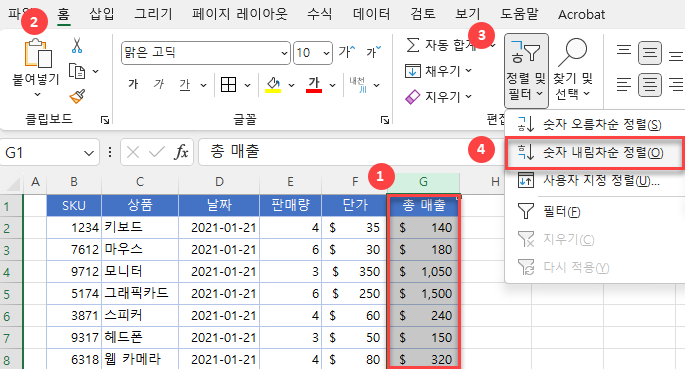Viewport: 685px width, 369px height.
Task: Click the fx insert function icon
Action: [181, 152]
